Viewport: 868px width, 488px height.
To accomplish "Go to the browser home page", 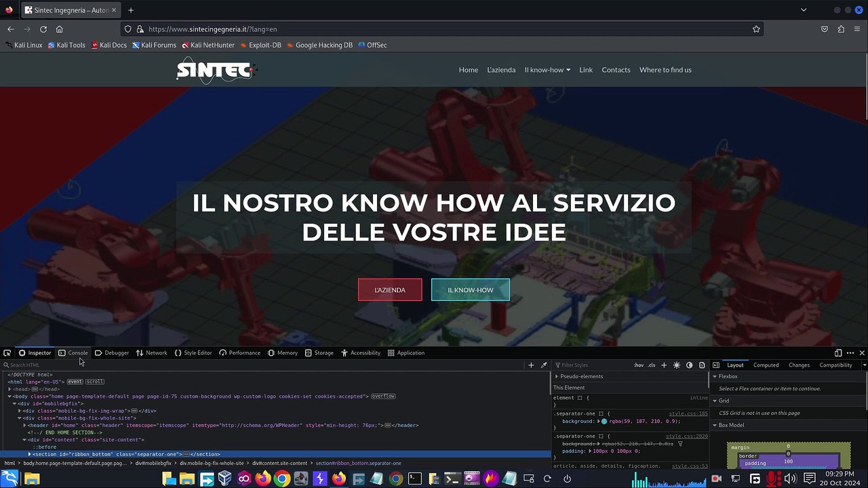I will tap(60, 29).
